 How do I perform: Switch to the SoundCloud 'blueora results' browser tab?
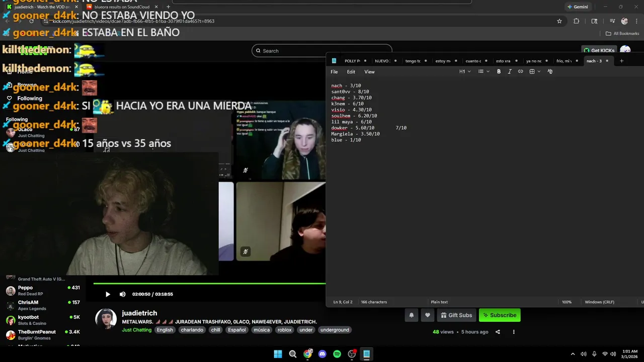click(122, 7)
